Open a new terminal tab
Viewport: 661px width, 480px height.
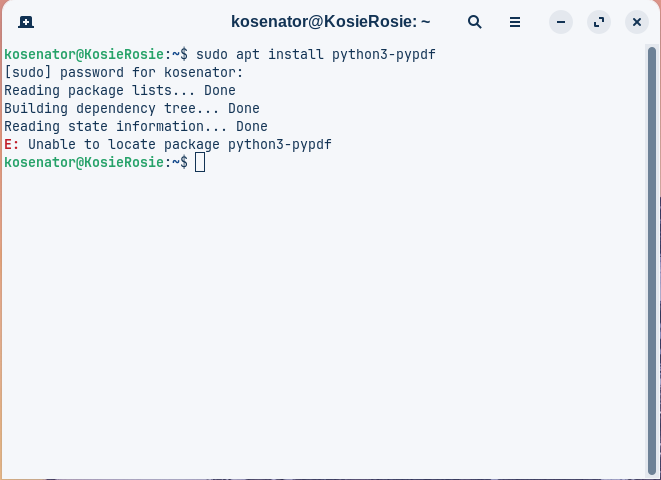click(x=26, y=22)
